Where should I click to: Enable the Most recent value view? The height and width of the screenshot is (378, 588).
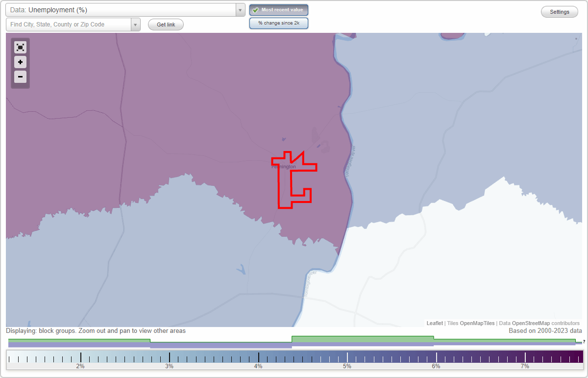point(279,10)
